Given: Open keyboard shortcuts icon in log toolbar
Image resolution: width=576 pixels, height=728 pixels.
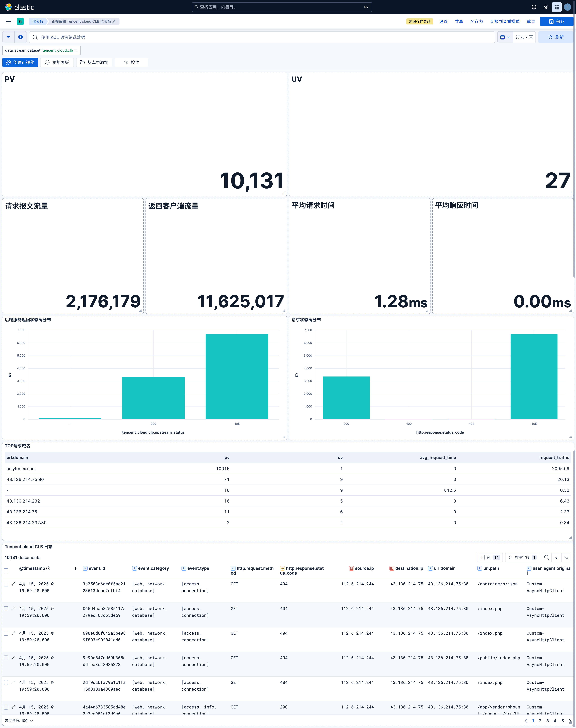Looking at the screenshot, I should tap(556, 558).
